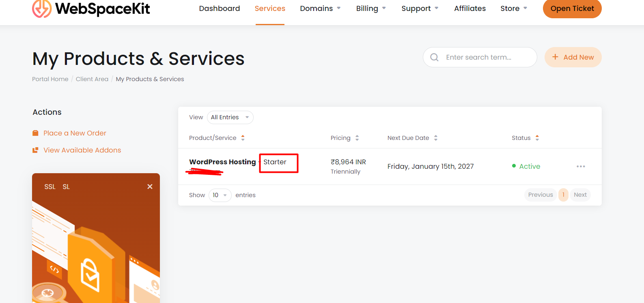Click the Triennially billing cycle text

pos(345,172)
